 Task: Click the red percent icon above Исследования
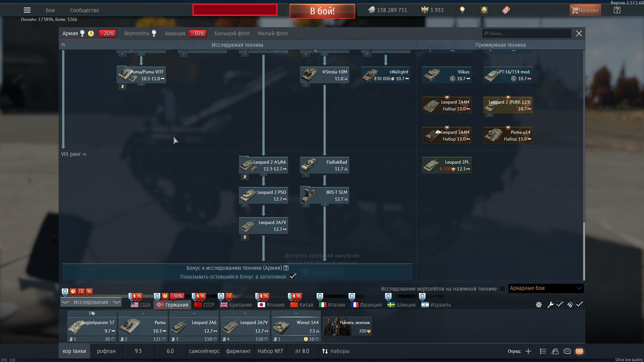pos(89,292)
